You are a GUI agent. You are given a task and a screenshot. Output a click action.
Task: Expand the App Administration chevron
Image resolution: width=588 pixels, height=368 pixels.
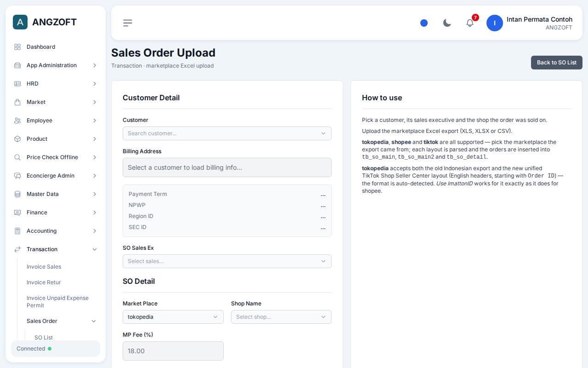point(95,65)
